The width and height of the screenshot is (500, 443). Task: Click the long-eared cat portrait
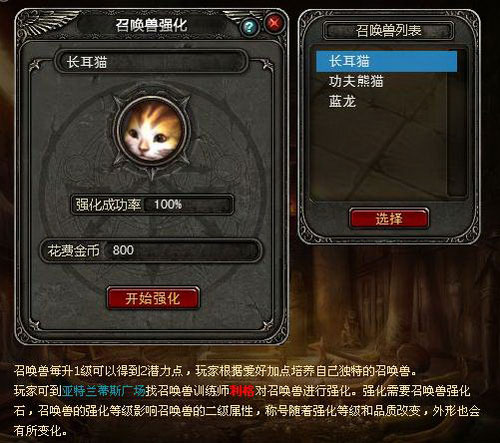click(x=152, y=132)
